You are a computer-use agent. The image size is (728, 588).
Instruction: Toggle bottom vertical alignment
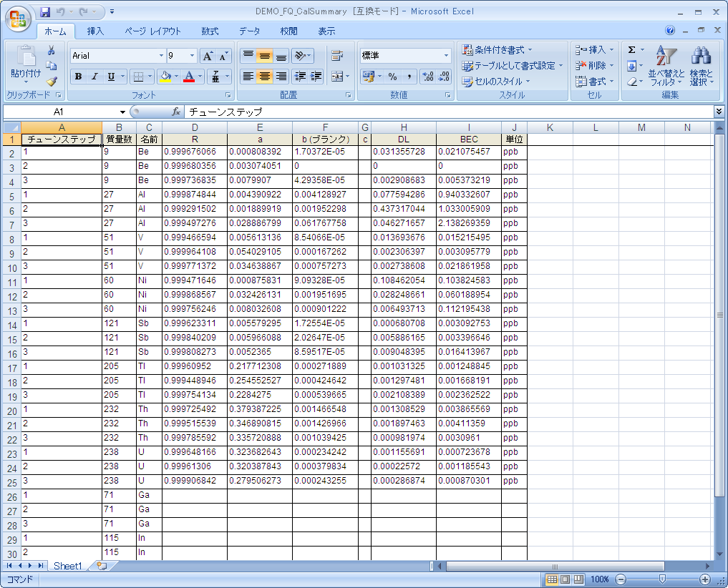point(281,57)
